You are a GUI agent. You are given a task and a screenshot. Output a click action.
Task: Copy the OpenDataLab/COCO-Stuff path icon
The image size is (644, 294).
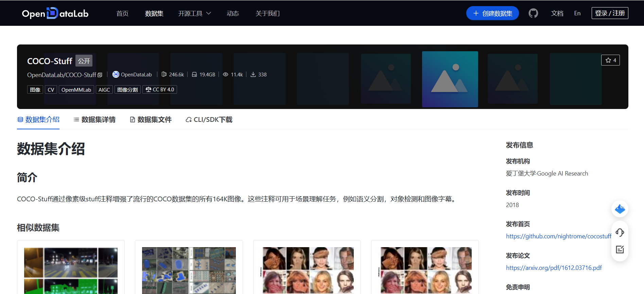coord(100,75)
